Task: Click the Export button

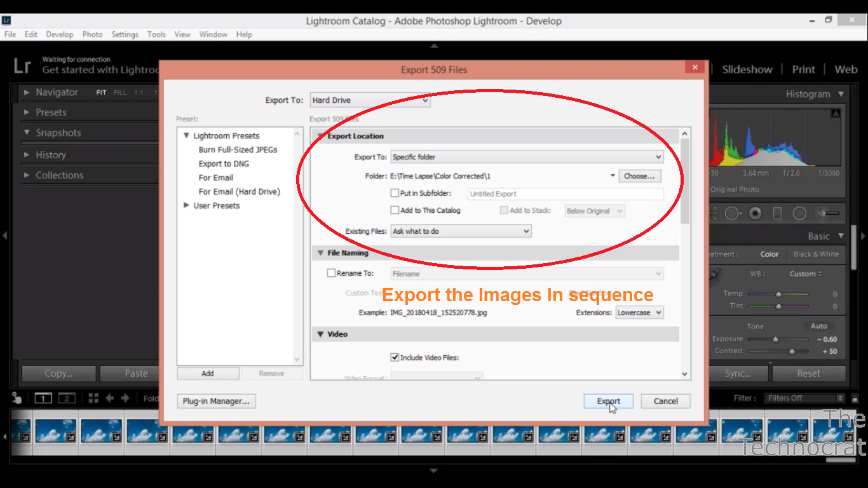Action: coord(607,401)
